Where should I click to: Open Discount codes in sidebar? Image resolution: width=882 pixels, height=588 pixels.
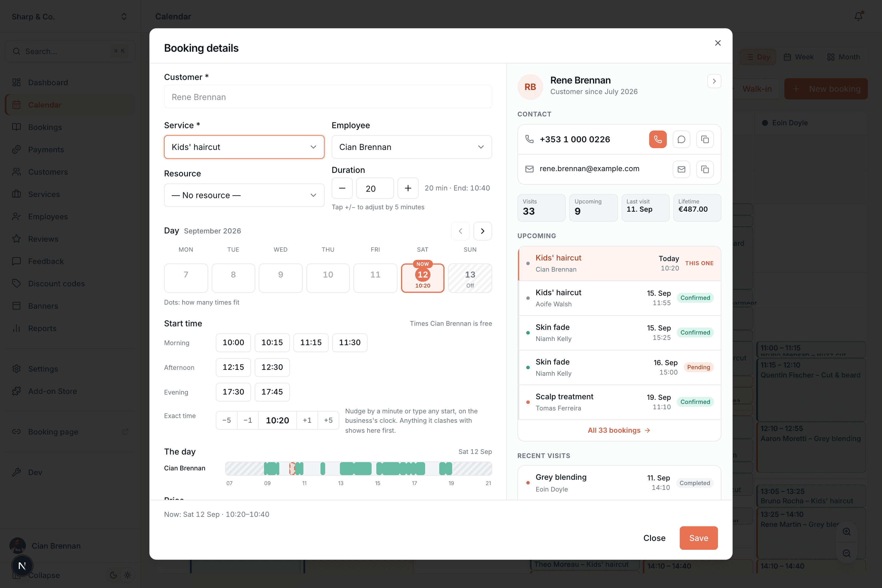(70, 283)
